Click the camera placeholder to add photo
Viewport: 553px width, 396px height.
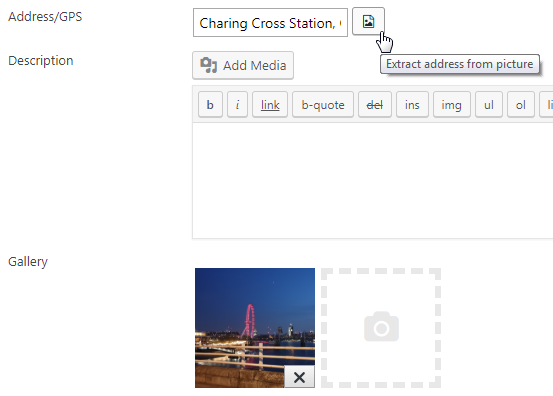pyautogui.click(x=381, y=328)
